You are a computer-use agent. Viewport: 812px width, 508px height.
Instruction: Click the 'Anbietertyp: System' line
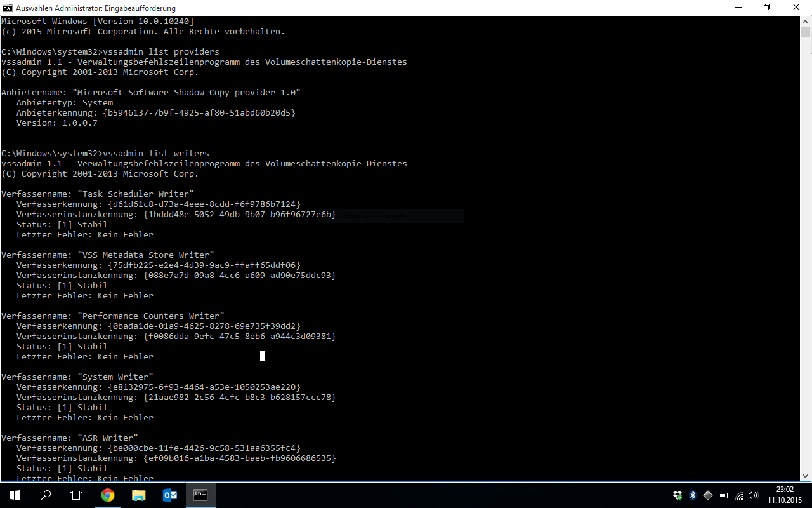point(65,102)
